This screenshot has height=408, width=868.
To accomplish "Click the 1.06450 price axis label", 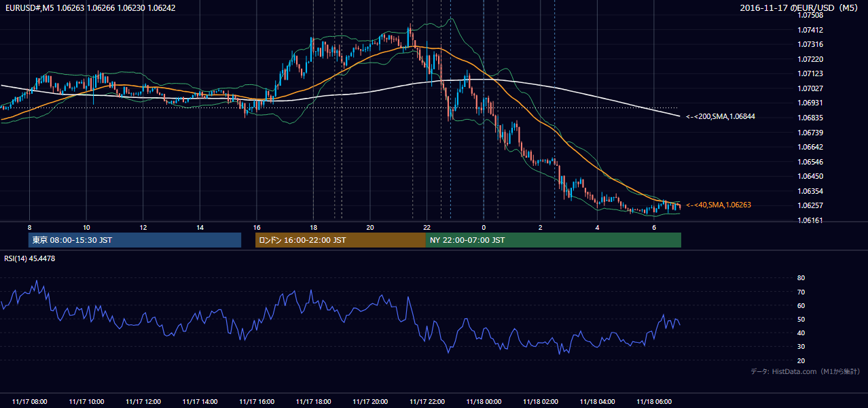I will pos(810,176).
